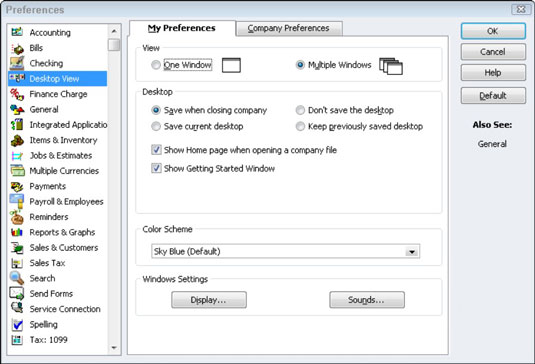Click the Payroll & Employees icon
This screenshot has width=535, height=364.
tap(17, 201)
